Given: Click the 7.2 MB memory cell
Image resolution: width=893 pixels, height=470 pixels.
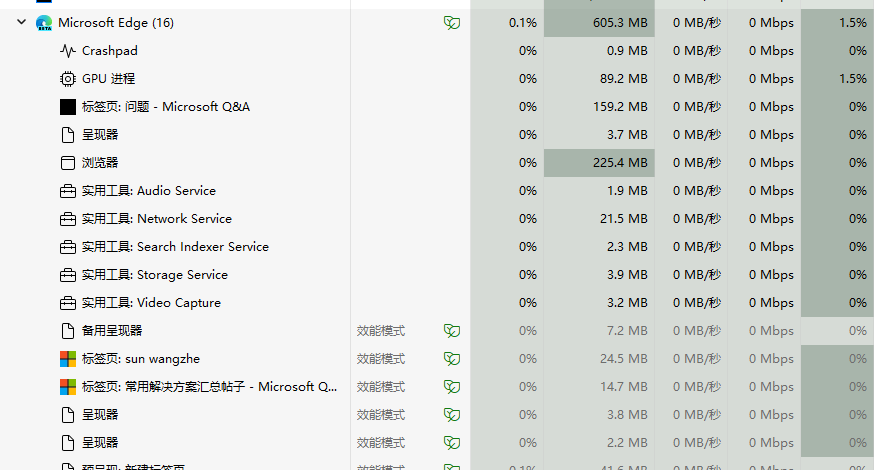Looking at the screenshot, I should (599, 330).
